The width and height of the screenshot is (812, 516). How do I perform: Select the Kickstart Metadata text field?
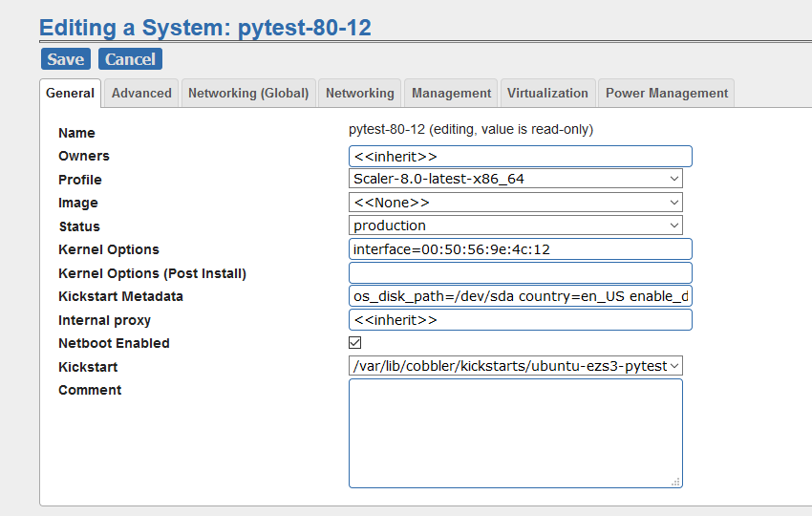[x=520, y=296]
